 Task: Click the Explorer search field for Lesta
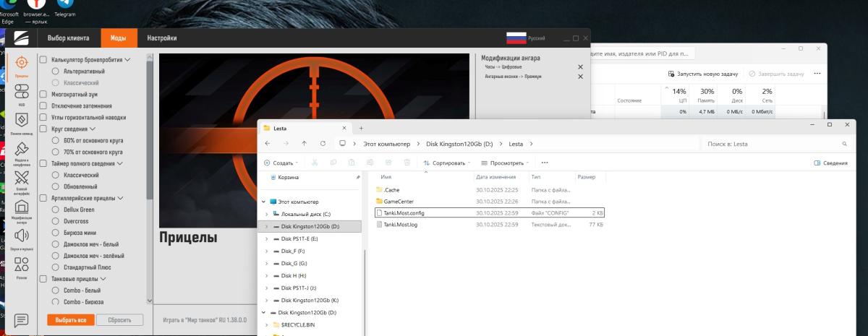tap(774, 144)
